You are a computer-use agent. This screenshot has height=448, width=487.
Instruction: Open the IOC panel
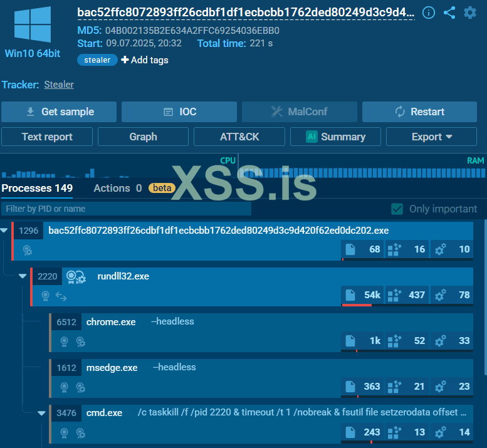(179, 112)
